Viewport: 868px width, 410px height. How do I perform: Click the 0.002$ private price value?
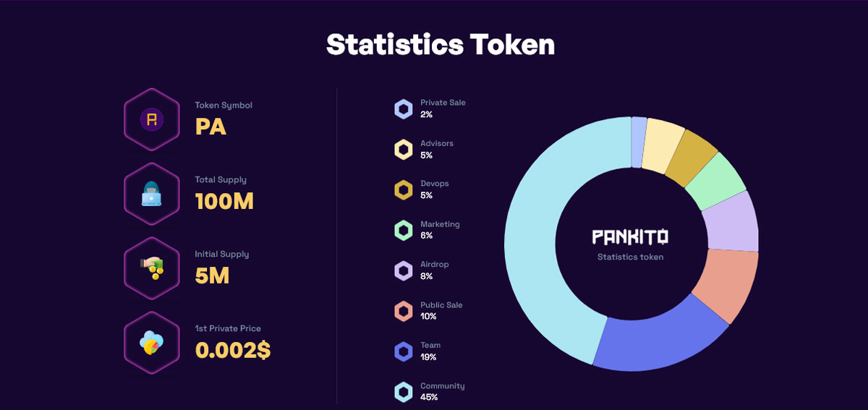pyautogui.click(x=233, y=351)
